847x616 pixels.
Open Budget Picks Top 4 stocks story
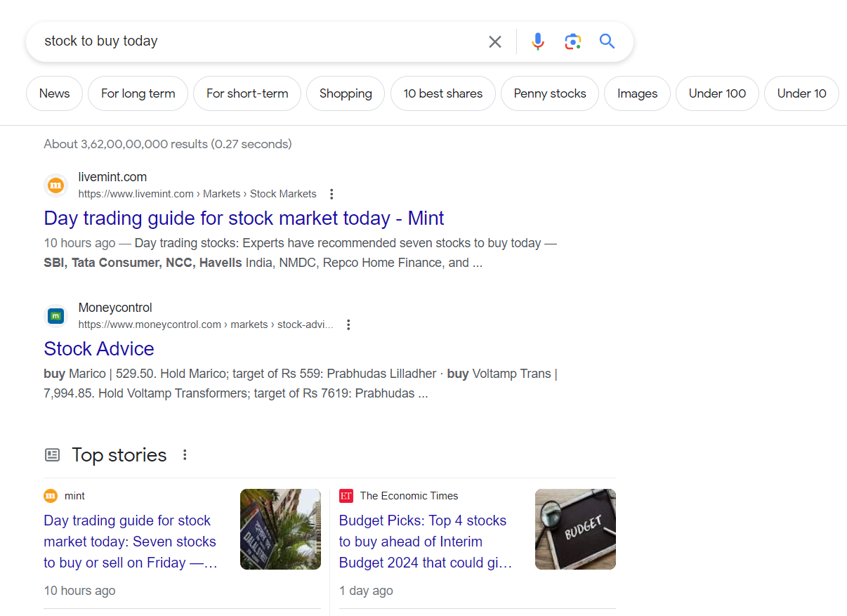[426, 542]
